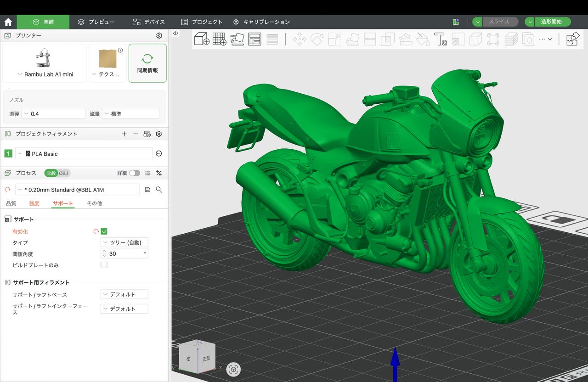Viewport: 588px width, 382px height.
Task: Click the 同期情報 sync button
Action: (147, 63)
